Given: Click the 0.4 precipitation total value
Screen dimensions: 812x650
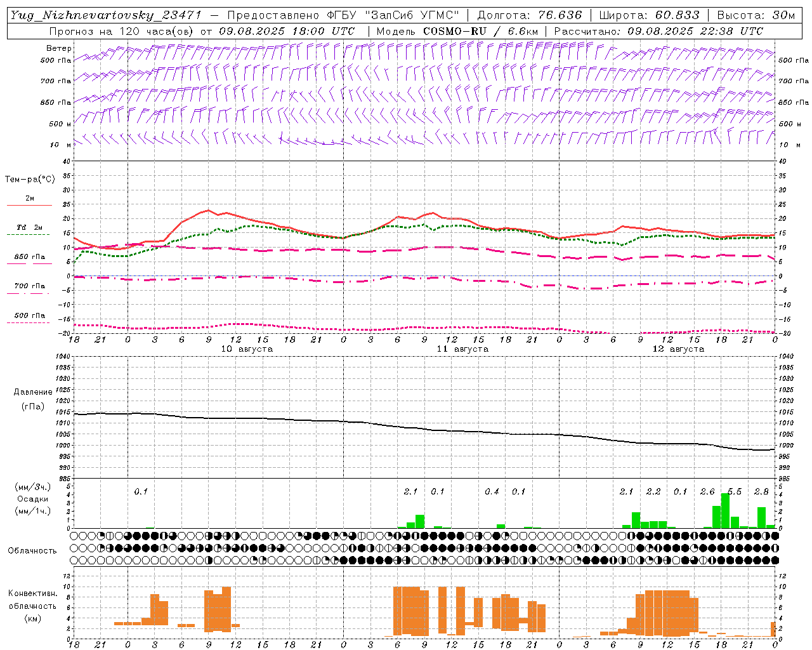Looking at the screenshot, I should click(492, 492).
